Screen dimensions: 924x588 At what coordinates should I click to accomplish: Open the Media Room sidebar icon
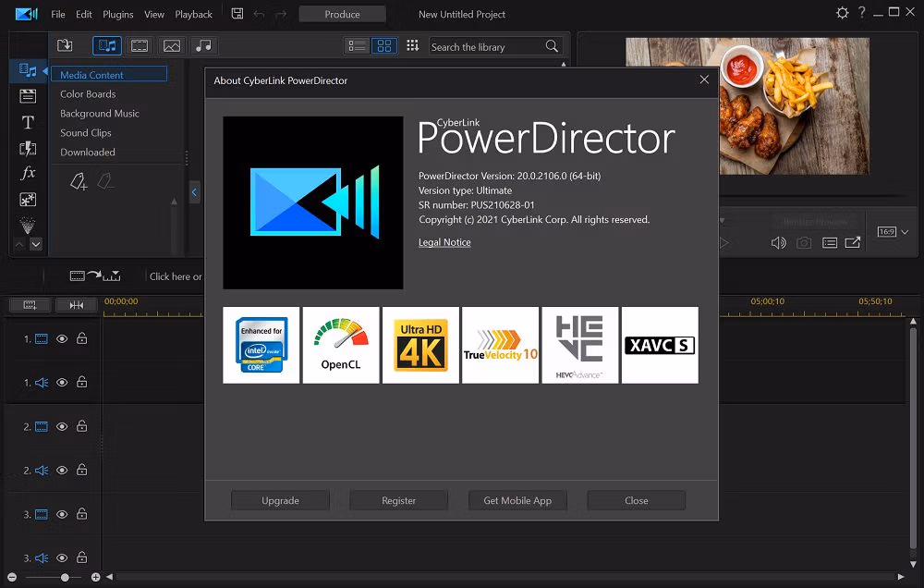[x=28, y=70]
